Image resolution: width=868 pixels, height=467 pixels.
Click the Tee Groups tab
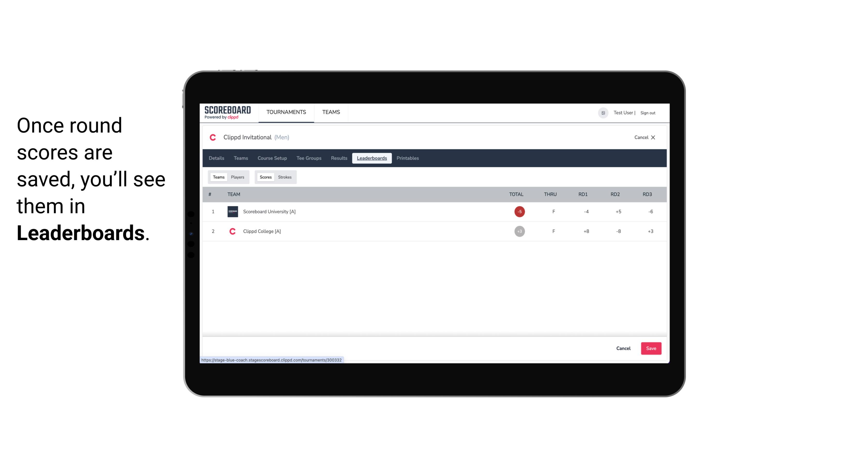coord(309,158)
